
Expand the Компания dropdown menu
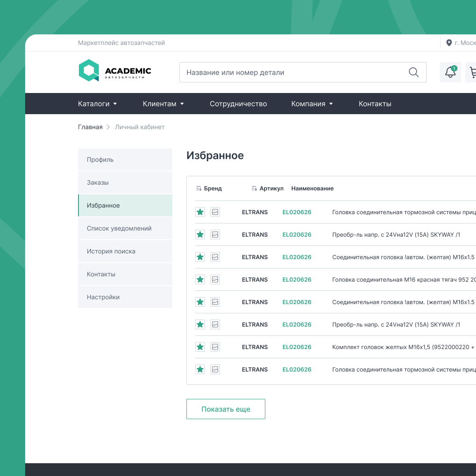(x=312, y=104)
